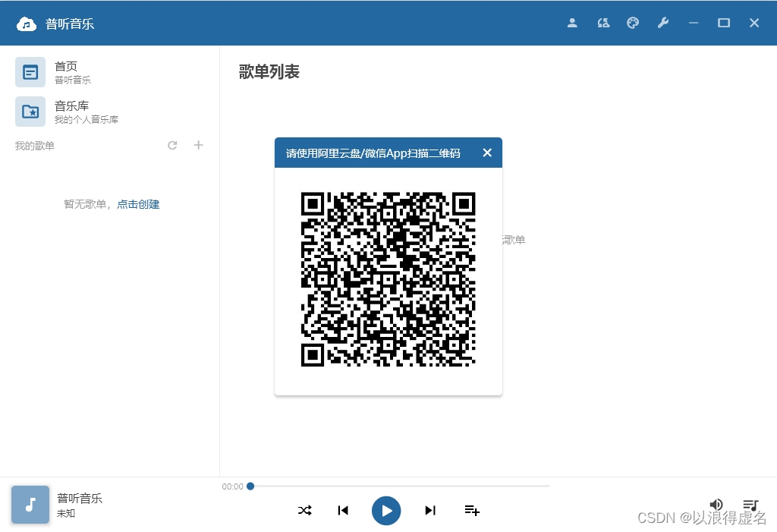The height and width of the screenshot is (532, 777).
Task: Open the wrench settings icon
Action: pyautogui.click(x=663, y=23)
